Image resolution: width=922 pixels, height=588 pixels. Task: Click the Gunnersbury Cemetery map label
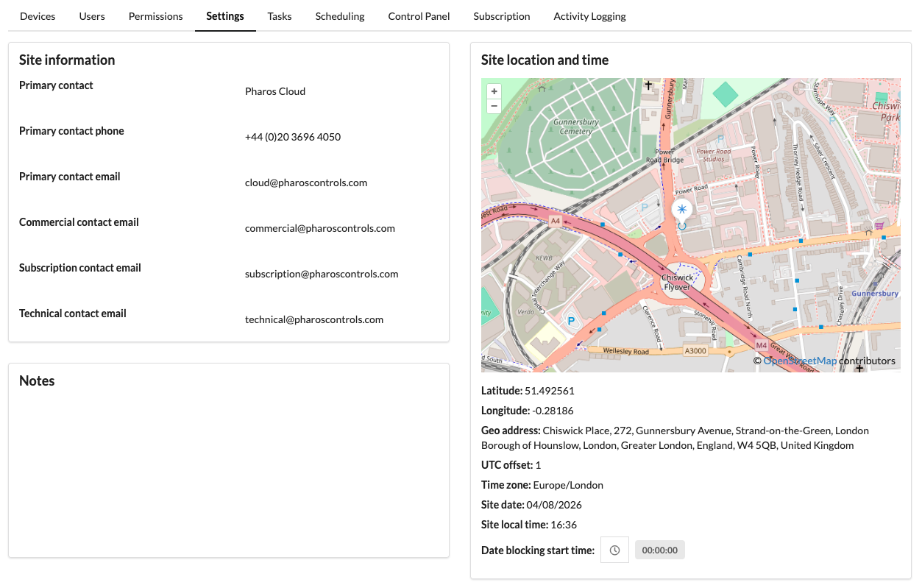pyautogui.click(x=576, y=127)
